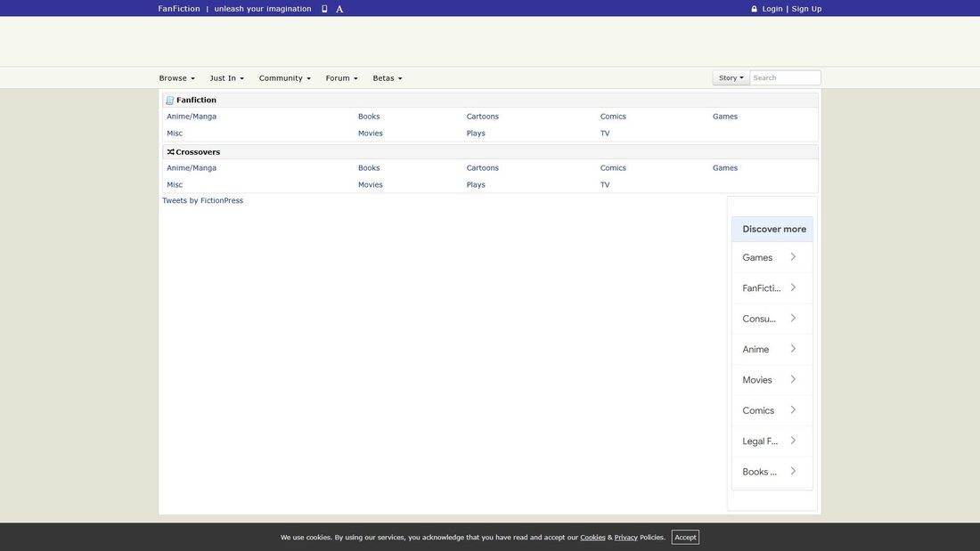
Task: Click the chevron beside FanFicti... entry
Action: coord(793,288)
